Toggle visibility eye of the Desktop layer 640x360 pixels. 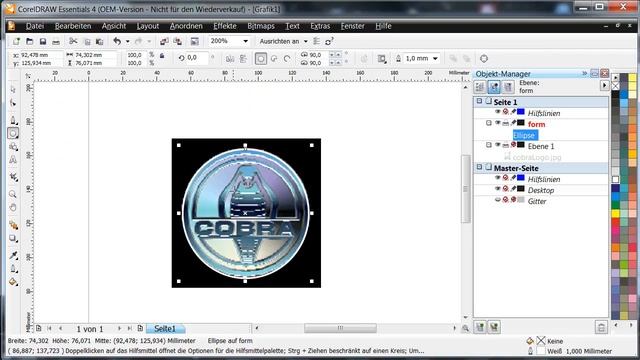498,189
